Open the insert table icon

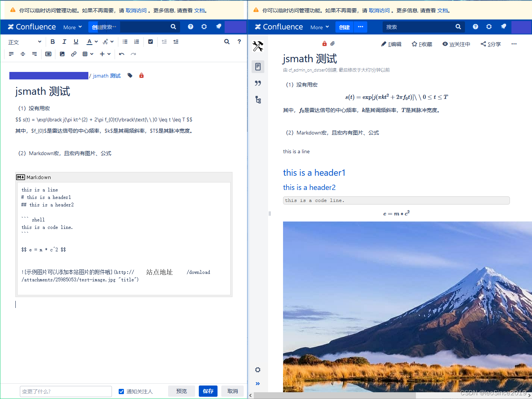pos(85,54)
